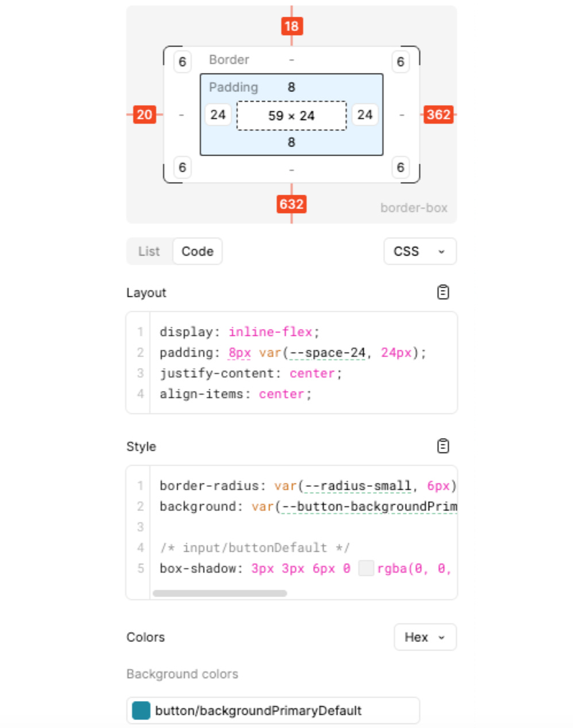Click the --space-24 variable in padding line
This screenshot has width=573, height=728.
327,353
